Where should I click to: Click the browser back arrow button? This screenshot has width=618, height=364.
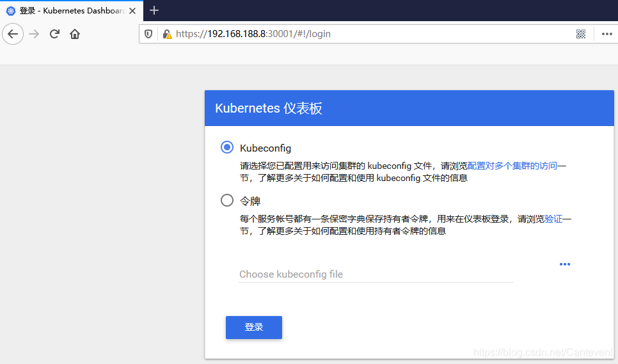click(x=13, y=34)
